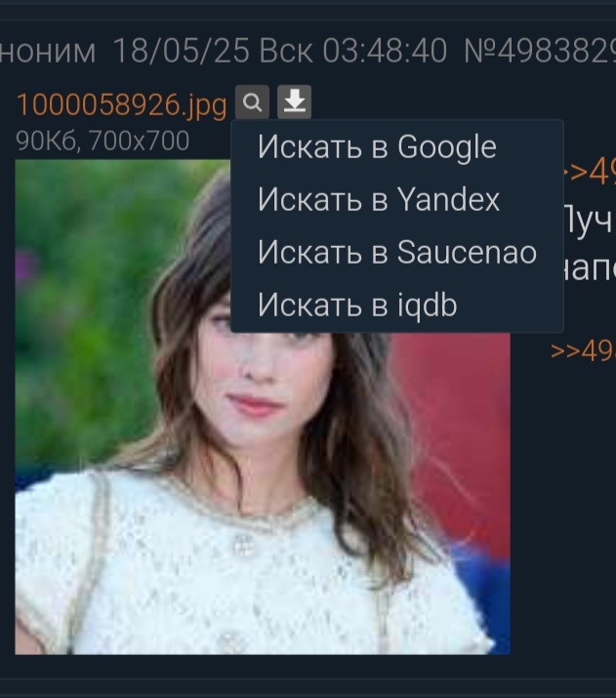Click the Аноним poster name
The width and height of the screenshot is (616, 698).
(48, 51)
